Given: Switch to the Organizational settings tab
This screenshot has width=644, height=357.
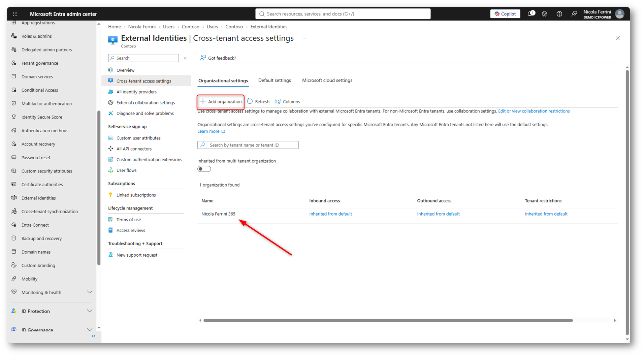Looking at the screenshot, I should click(223, 81).
